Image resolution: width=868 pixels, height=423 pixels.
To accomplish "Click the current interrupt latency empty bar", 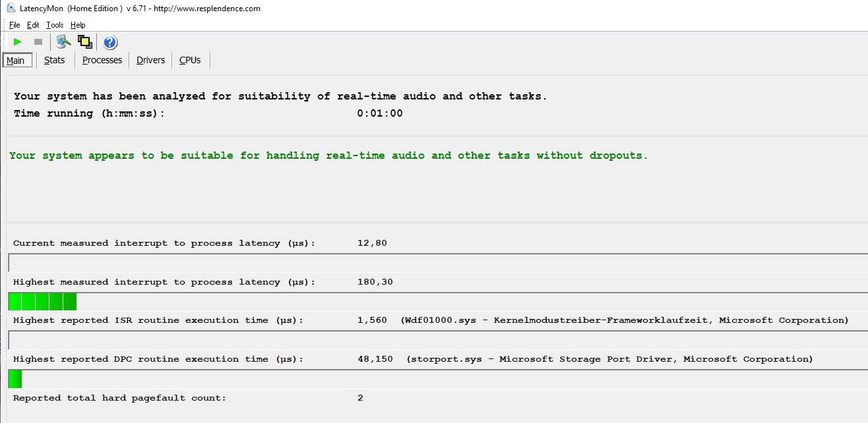I will [435, 262].
